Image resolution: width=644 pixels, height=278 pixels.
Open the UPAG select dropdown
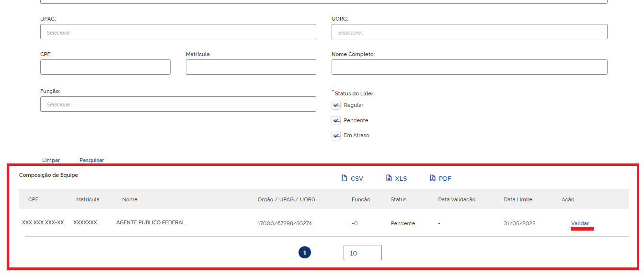point(178,32)
